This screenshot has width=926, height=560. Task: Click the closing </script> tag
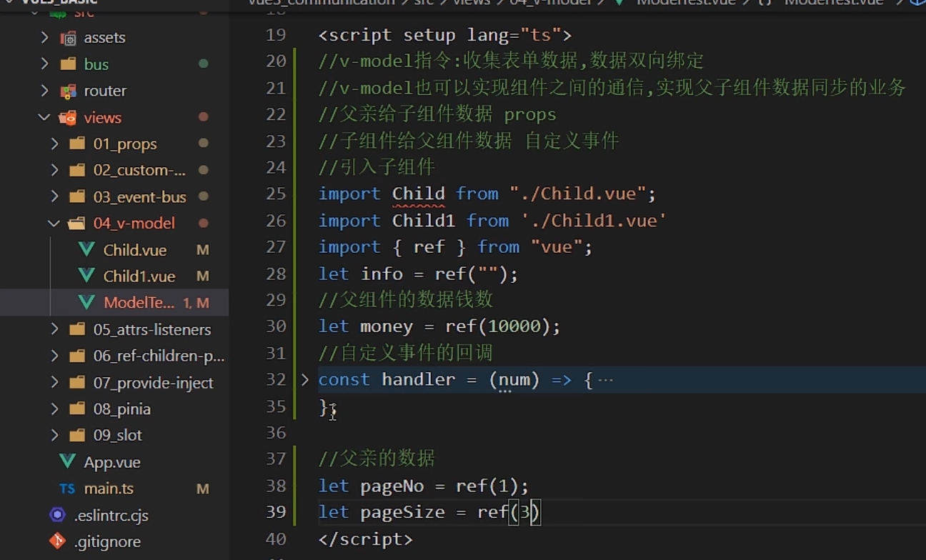(365, 539)
